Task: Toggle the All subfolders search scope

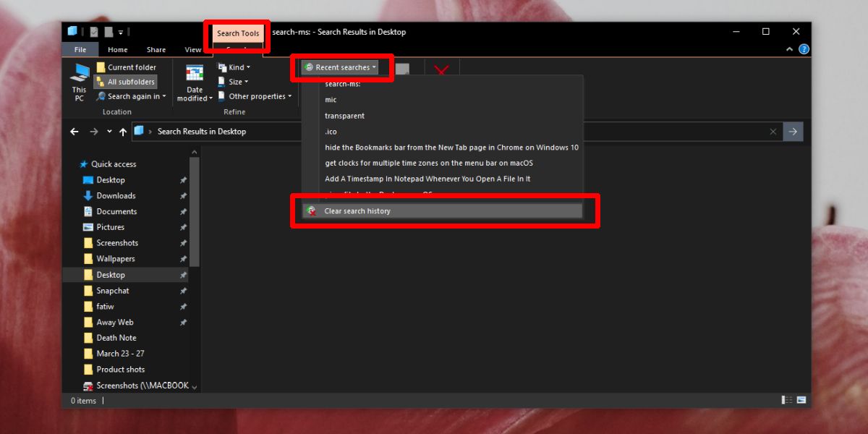Action: pos(126,82)
